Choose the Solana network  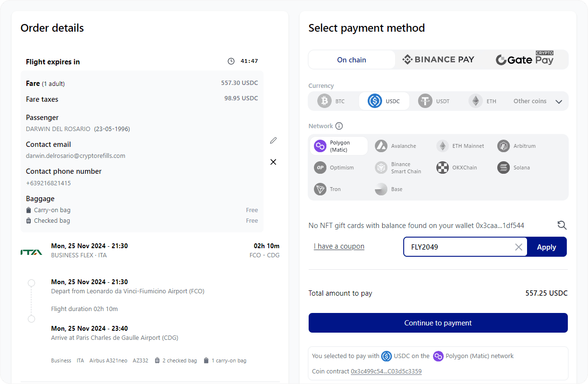pos(503,168)
